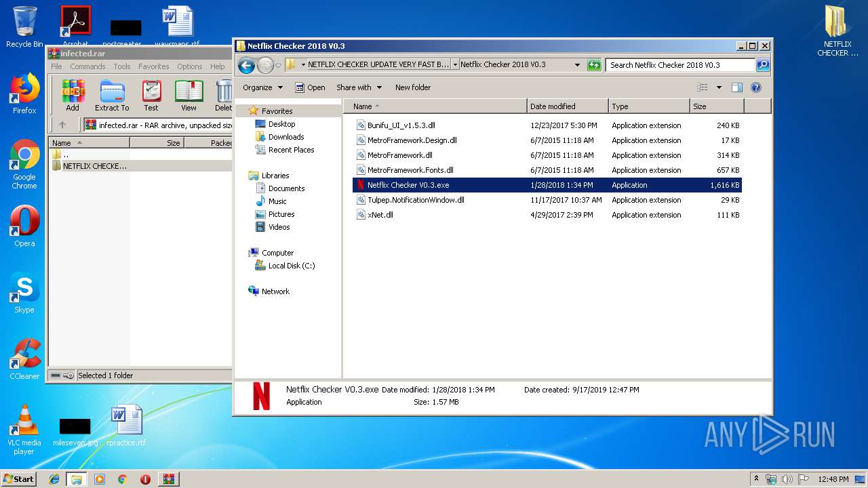Select the Firefox desktop shortcut
Screen dimensions: 868x488
tap(24, 94)
